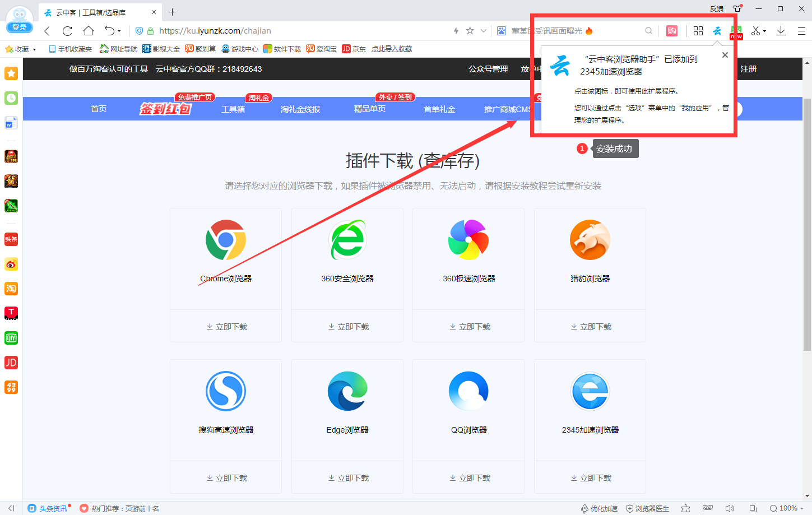Image resolution: width=812 pixels, height=515 pixels.
Task: Open the browser home page icon
Action: click(89, 31)
